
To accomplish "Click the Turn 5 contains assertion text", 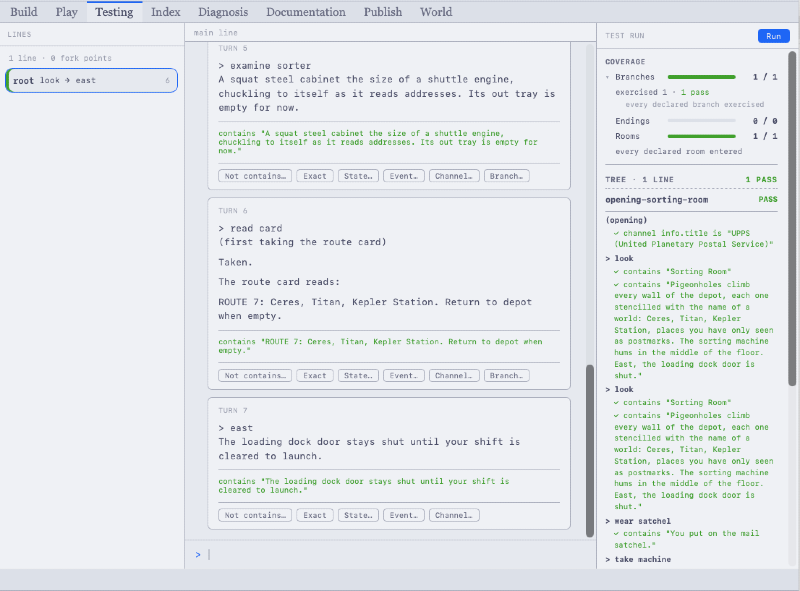I will click(378, 142).
